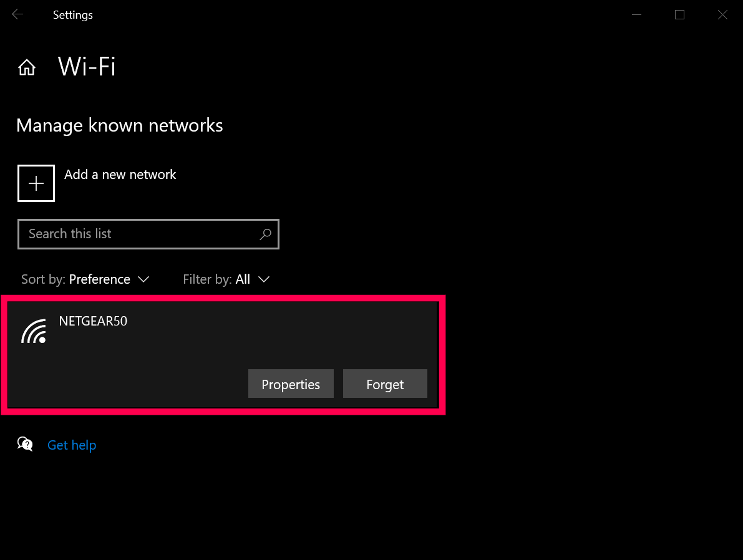
Task: Click the Add a new network label
Action: pos(120,175)
